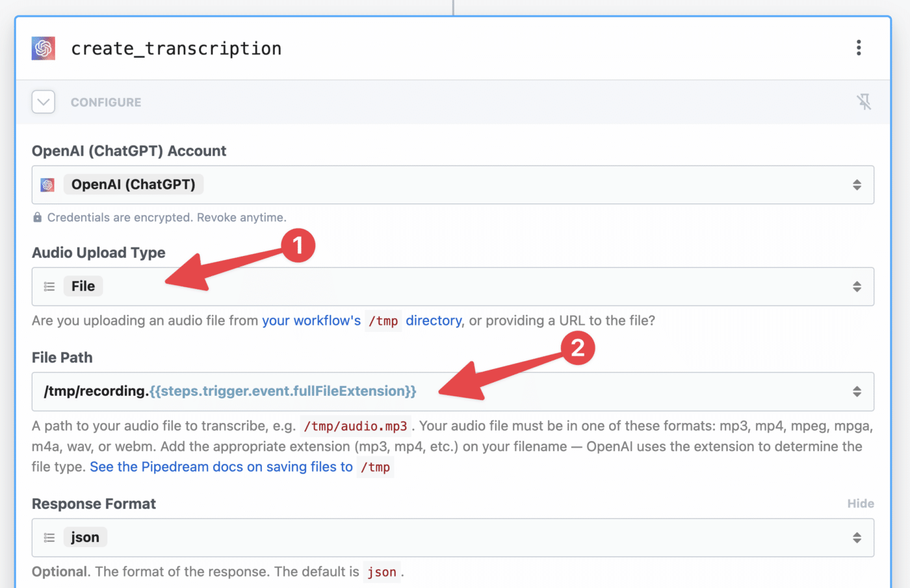Open the Audio Upload Type dropdown arrows

(857, 287)
